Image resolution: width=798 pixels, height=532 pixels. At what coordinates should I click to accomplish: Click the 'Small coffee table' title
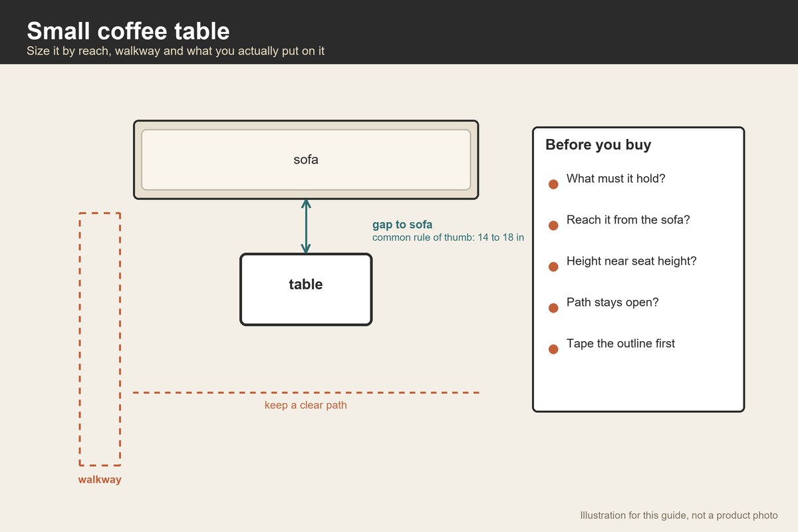[128, 31]
